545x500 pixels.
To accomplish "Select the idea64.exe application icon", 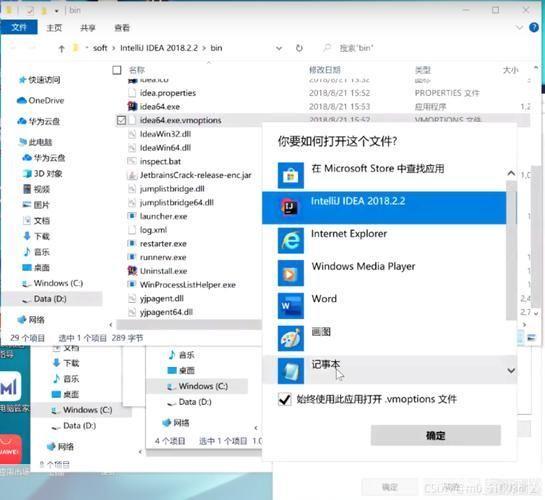I will click(x=132, y=106).
